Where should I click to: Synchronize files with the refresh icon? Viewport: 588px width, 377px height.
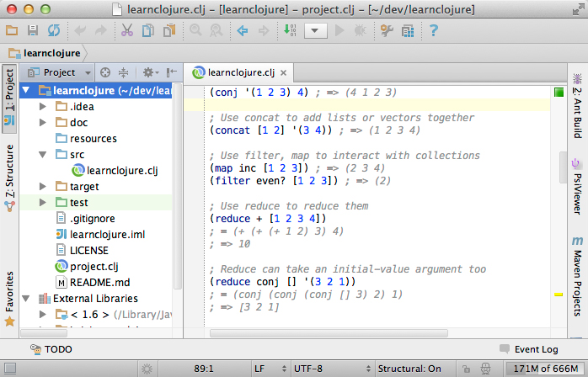tap(54, 30)
